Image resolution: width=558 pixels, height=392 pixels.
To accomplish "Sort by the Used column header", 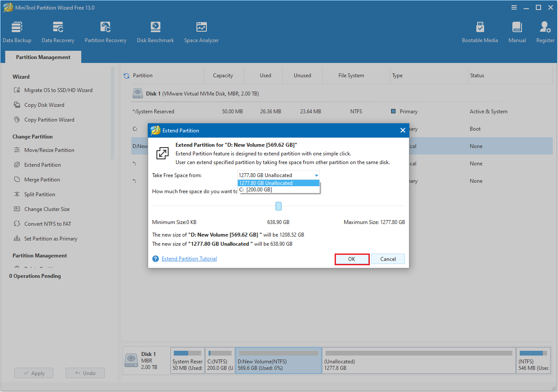I will [266, 76].
